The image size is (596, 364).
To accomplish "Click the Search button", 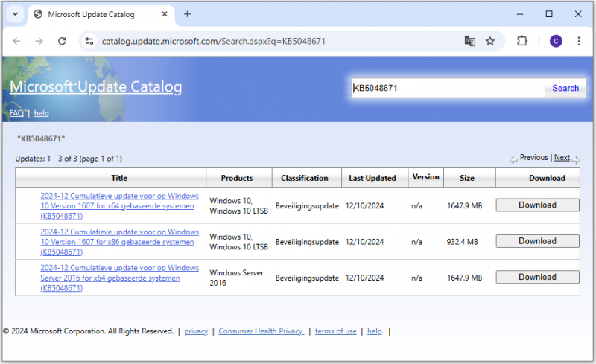I will [x=565, y=88].
